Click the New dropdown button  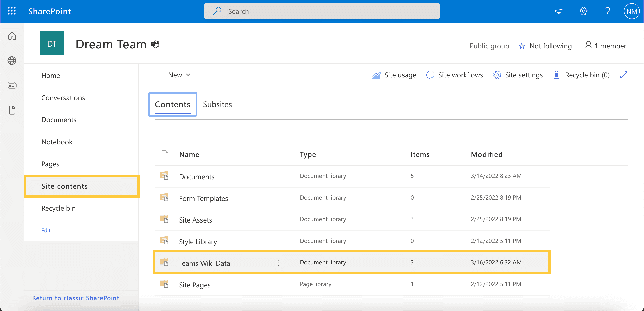tap(173, 75)
